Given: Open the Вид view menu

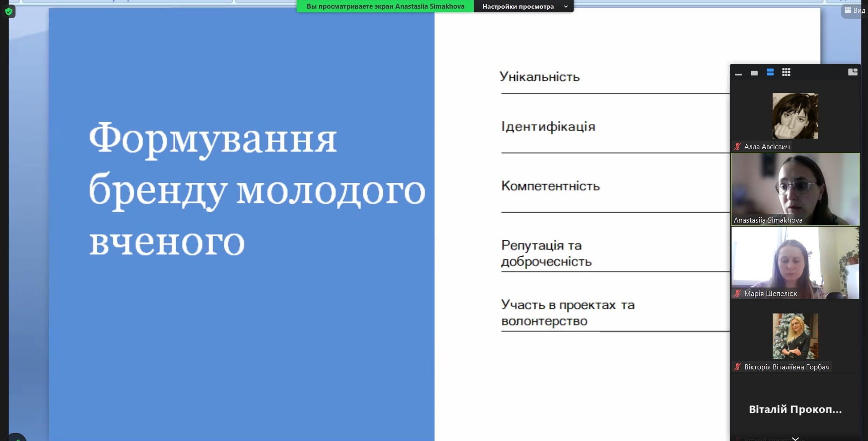Looking at the screenshot, I should point(854,10).
